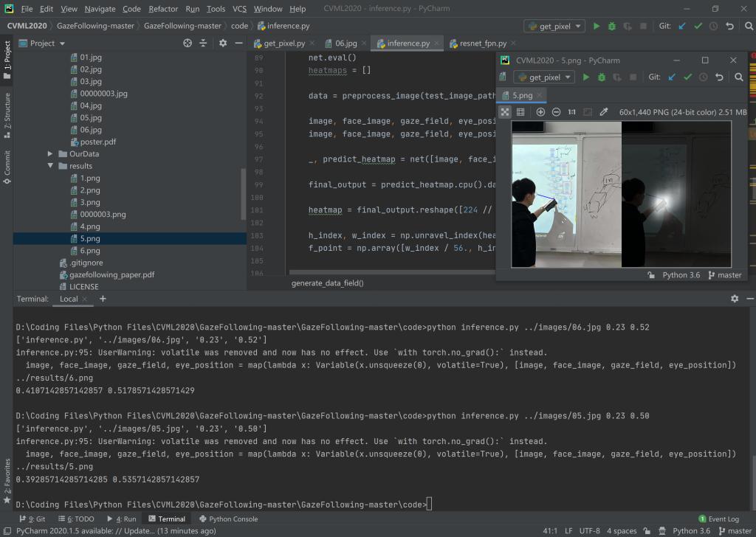
Task: Switch to resnet_fpn.py editor tab
Action: pyautogui.click(x=482, y=44)
